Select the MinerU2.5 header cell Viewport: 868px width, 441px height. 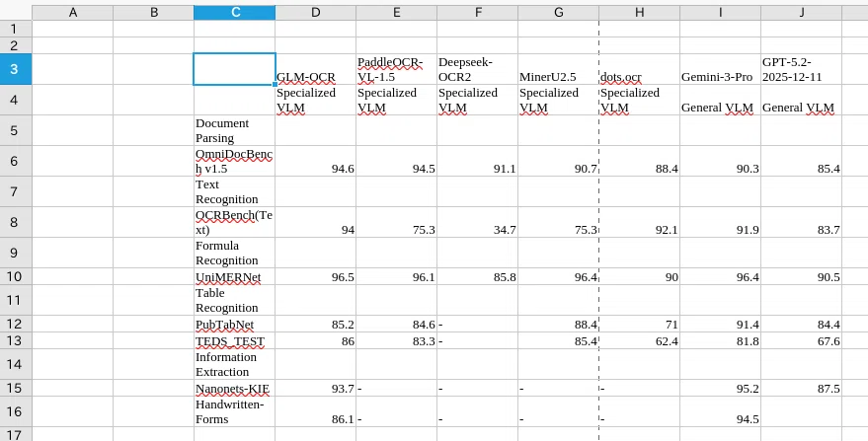[x=559, y=69]
